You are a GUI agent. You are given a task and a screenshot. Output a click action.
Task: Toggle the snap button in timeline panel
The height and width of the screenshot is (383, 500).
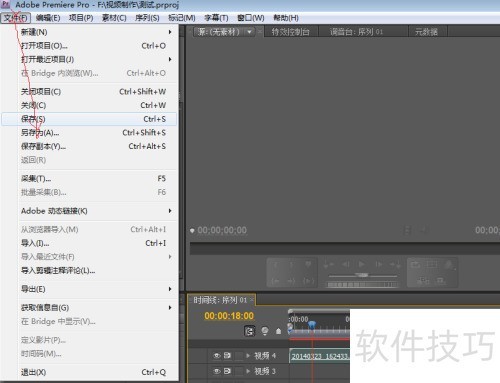249,331
